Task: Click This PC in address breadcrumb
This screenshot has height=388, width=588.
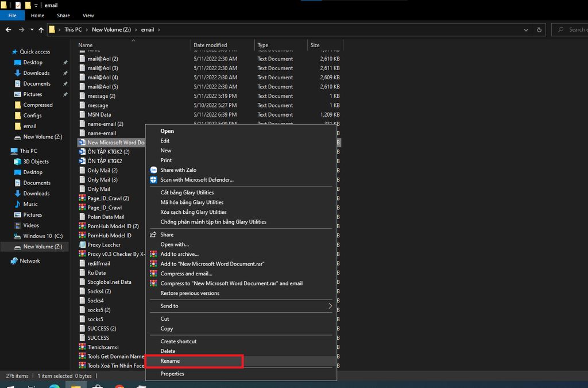Action: [73, 30]
